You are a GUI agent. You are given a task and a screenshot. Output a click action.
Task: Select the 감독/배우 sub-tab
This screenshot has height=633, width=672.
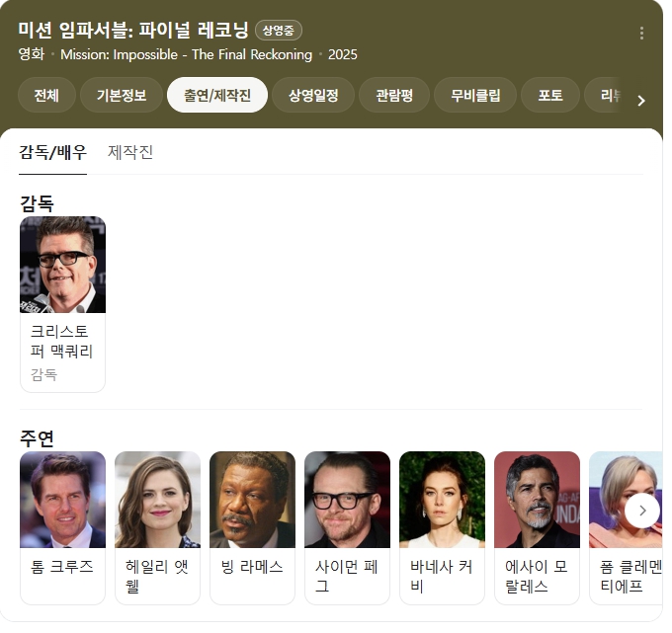point(52,152)
